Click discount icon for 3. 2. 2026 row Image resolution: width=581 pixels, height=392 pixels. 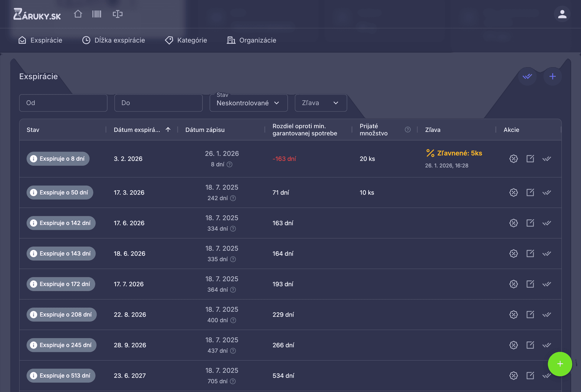coord(514,159)
